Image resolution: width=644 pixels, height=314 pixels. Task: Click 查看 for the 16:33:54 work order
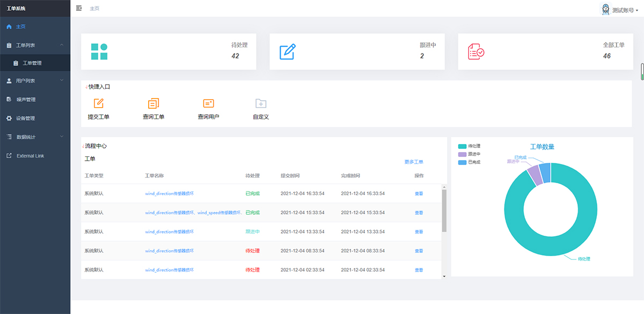coord(419,193)
